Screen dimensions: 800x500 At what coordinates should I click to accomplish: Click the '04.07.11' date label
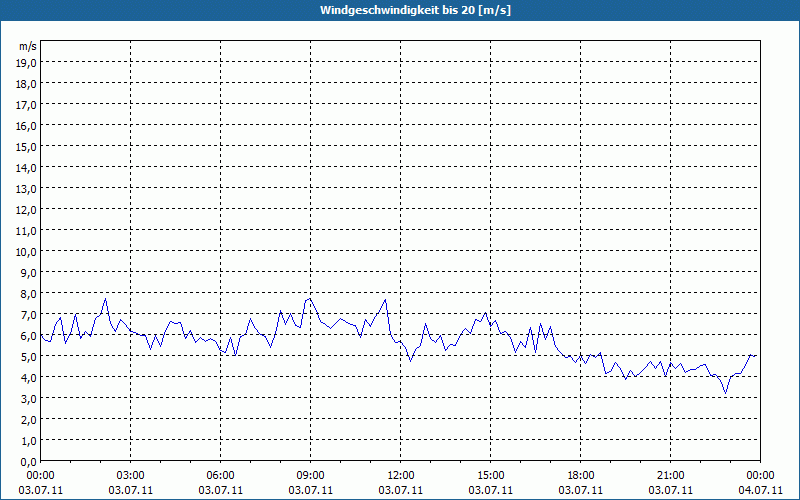(760, 490)
